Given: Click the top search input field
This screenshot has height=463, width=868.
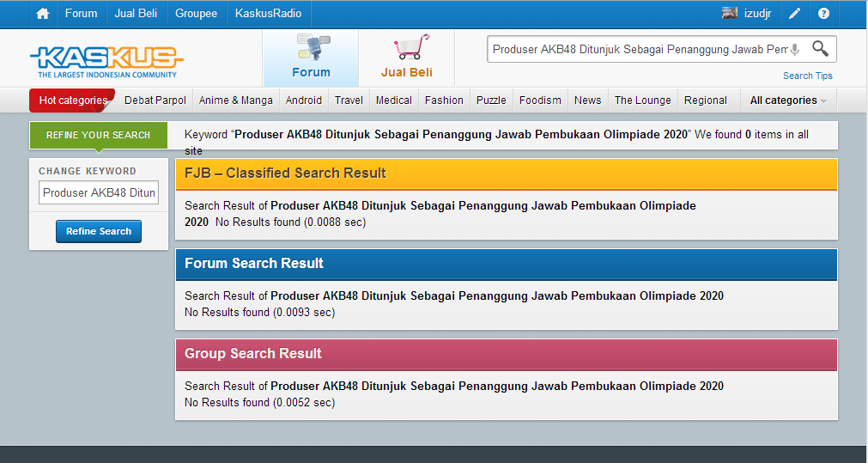Looking at the screenshot, I should (x=640, y=49).
